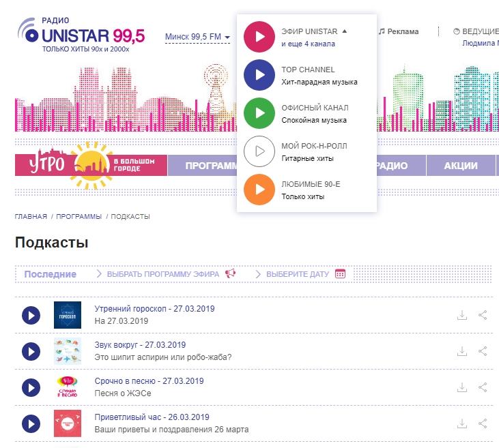Image resolution: width=499 pixels, height=448 pixels.
Task: Play the Утренний гороскоп podcast
Action: [x=31, y=315]
